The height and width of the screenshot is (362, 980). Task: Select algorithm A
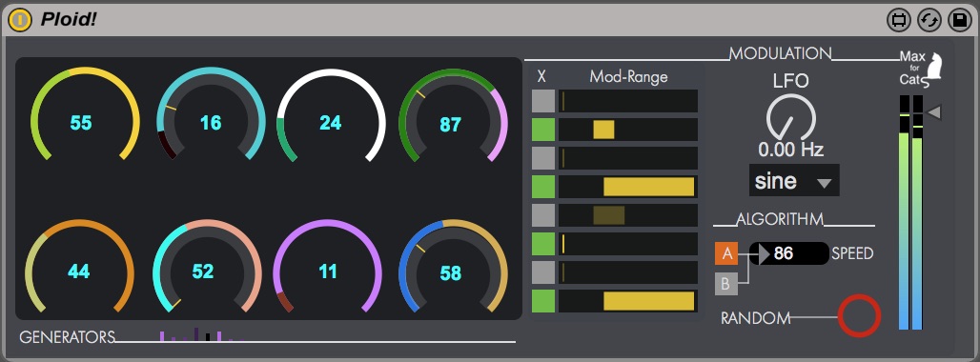click(x=726, y=253)
